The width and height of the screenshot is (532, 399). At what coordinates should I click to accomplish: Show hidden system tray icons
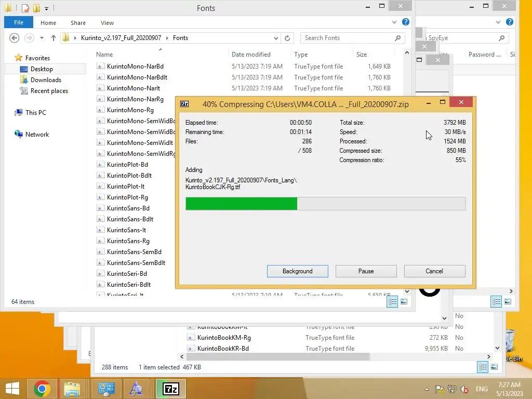(427, 389)
